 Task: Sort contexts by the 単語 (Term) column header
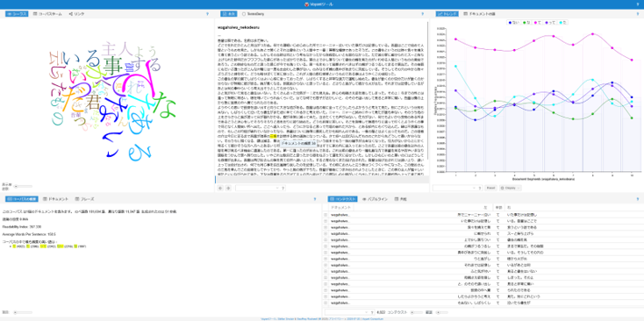(x=498, y=208)
